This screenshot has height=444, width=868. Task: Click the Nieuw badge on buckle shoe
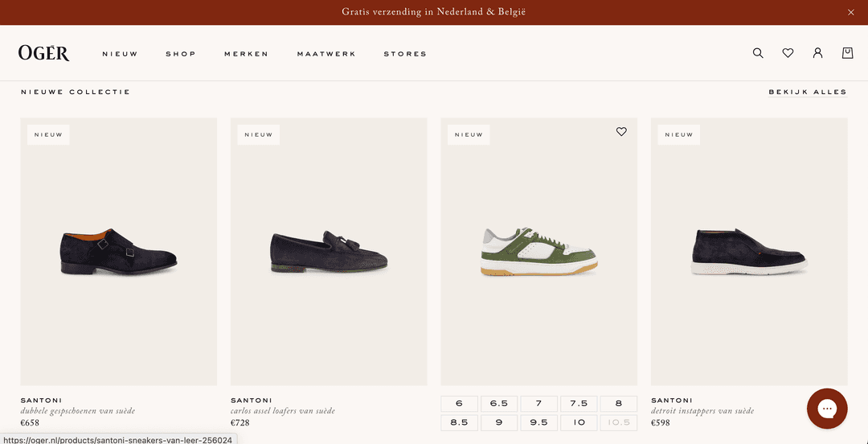click(48, 134)
